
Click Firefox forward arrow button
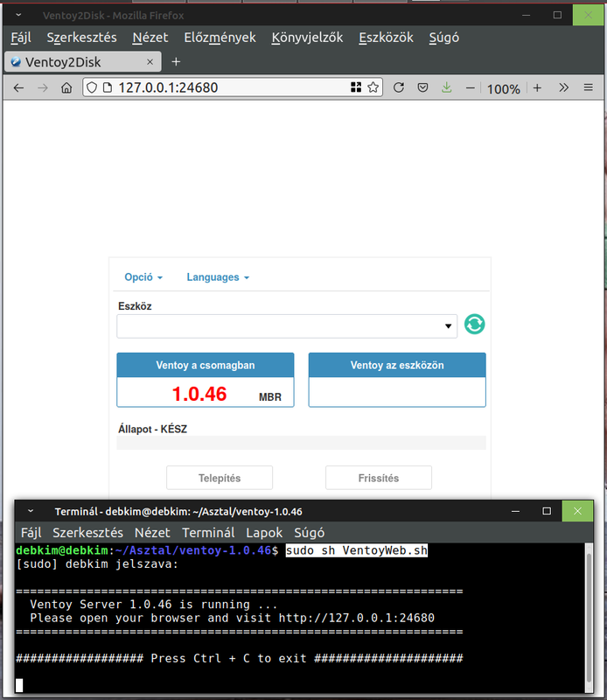[42, 88]
